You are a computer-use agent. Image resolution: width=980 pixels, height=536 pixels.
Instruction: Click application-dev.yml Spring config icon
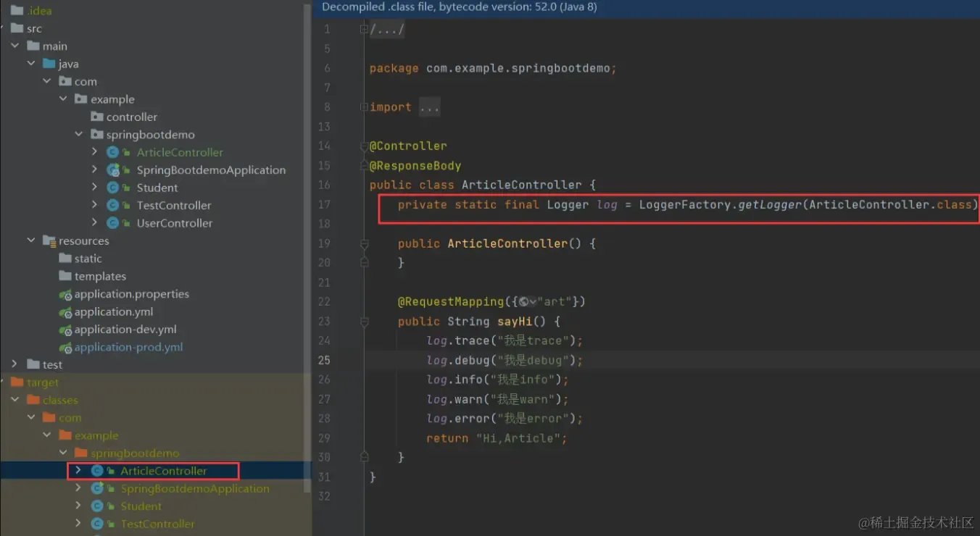pos(65,330)
